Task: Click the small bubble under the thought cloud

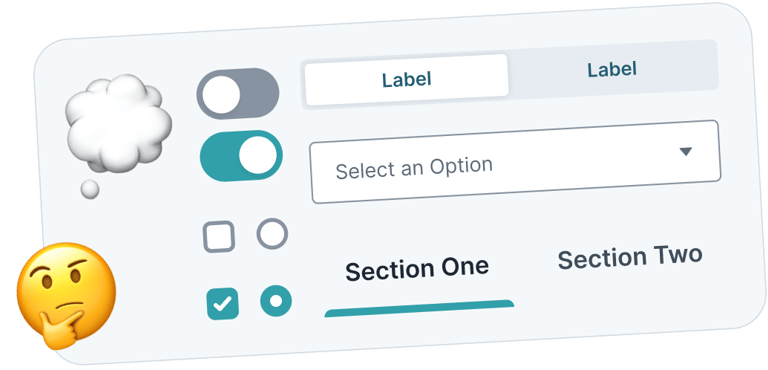Action: coord(90,189)
